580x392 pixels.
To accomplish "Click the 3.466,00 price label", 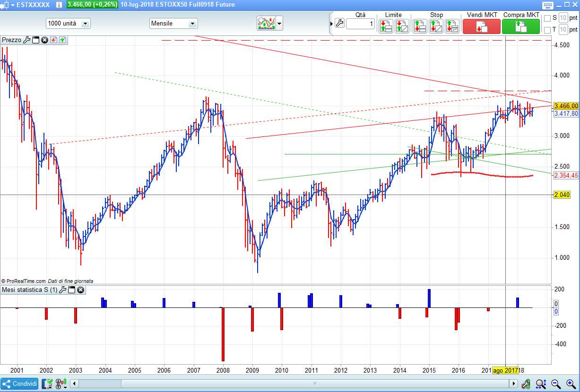I will click(566, 106).
